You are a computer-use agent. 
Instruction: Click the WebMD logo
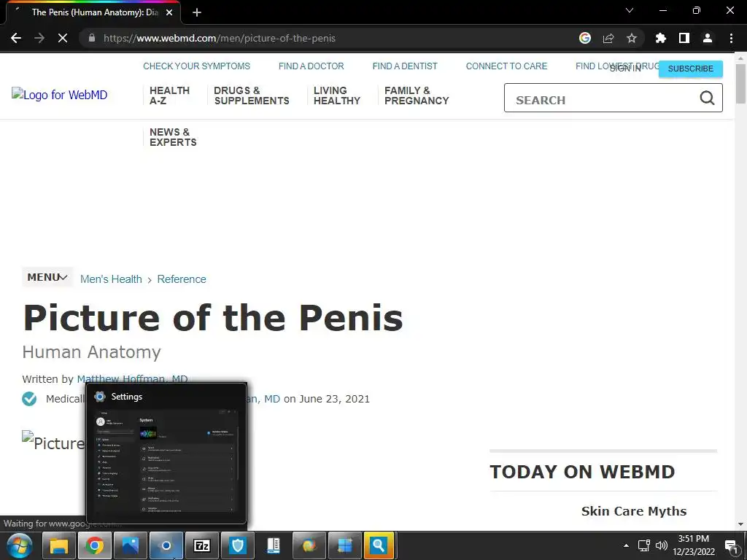pyautogui.click(x=60, y=95)
